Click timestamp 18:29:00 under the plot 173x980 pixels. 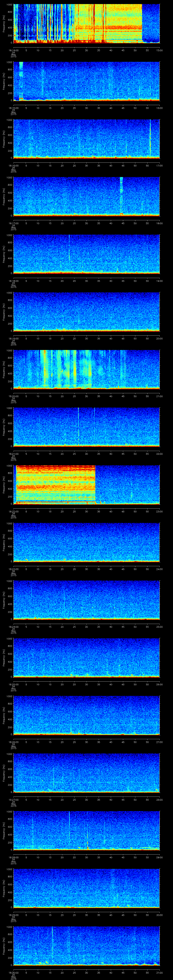coord(13,915)
